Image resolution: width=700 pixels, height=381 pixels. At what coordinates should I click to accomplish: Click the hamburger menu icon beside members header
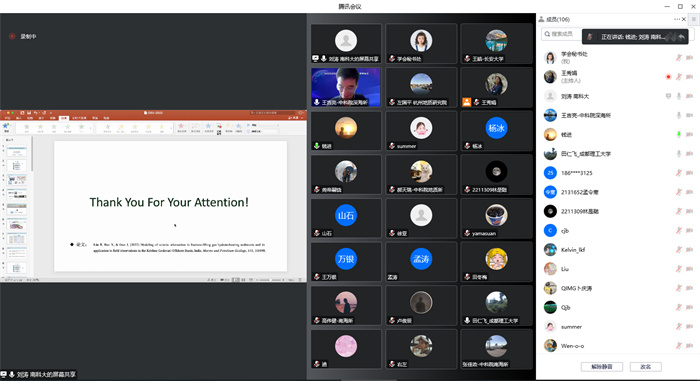point(693,19)
